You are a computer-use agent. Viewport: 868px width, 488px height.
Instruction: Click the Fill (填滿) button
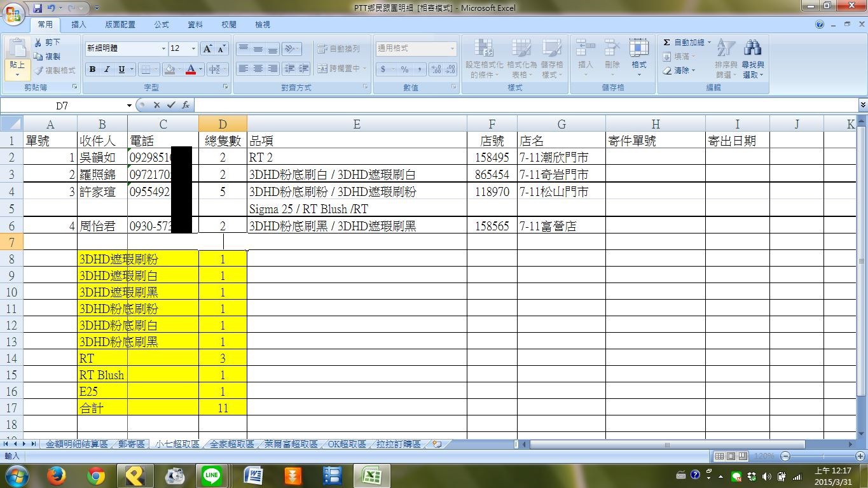[679, 56]
